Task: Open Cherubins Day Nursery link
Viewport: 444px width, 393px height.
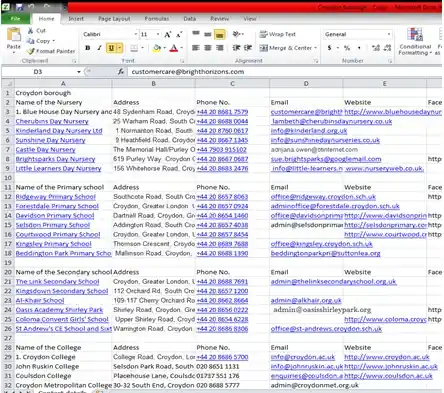Action: (x=52, y=121)
